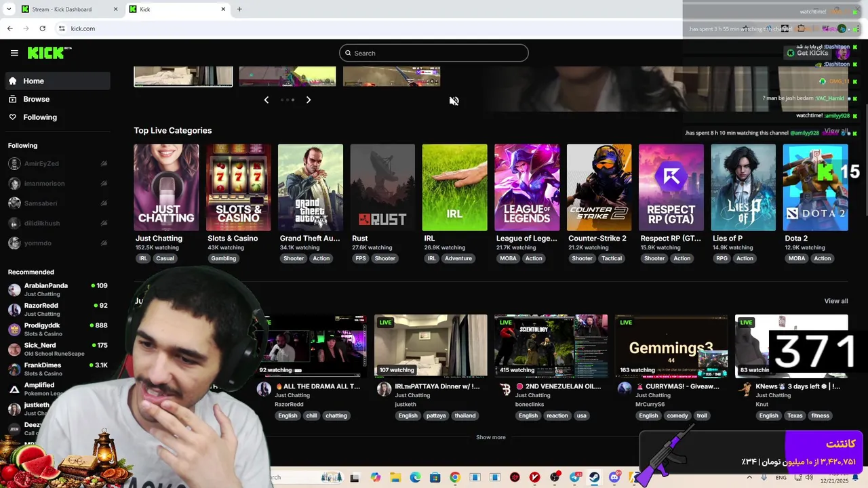Open the League of Legends category

(527, 188)
